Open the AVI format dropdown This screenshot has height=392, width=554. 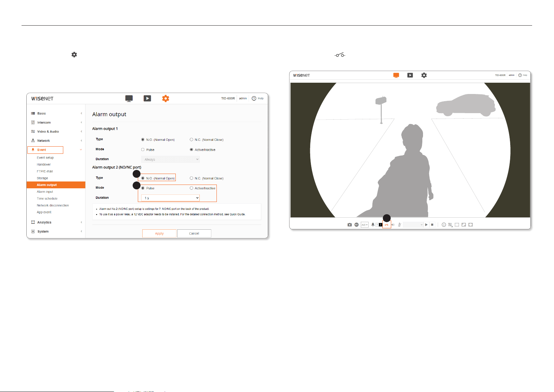(x=365, y=225)
